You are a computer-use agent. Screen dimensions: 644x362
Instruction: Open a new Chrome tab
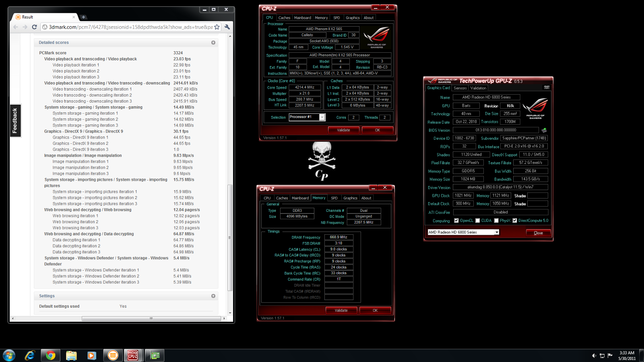pos(83,17)
